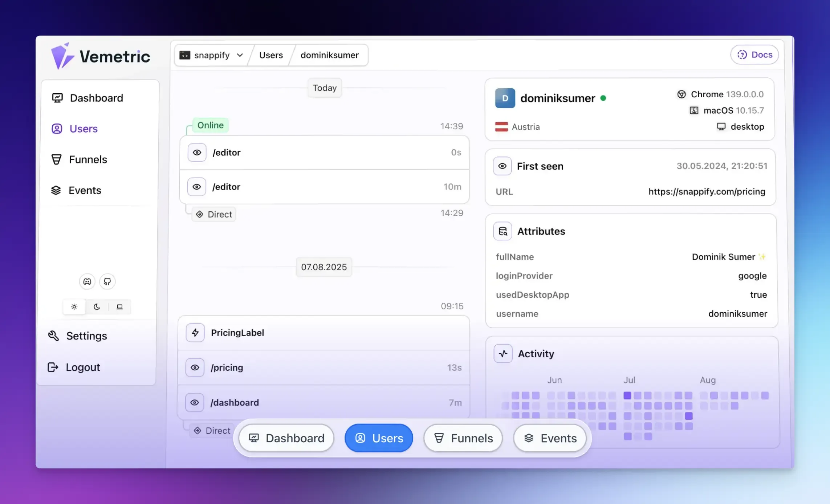Select Users in the breadcrumb
Image resolution: width=830 pixels, height=504 pixels.
(270, 55)
